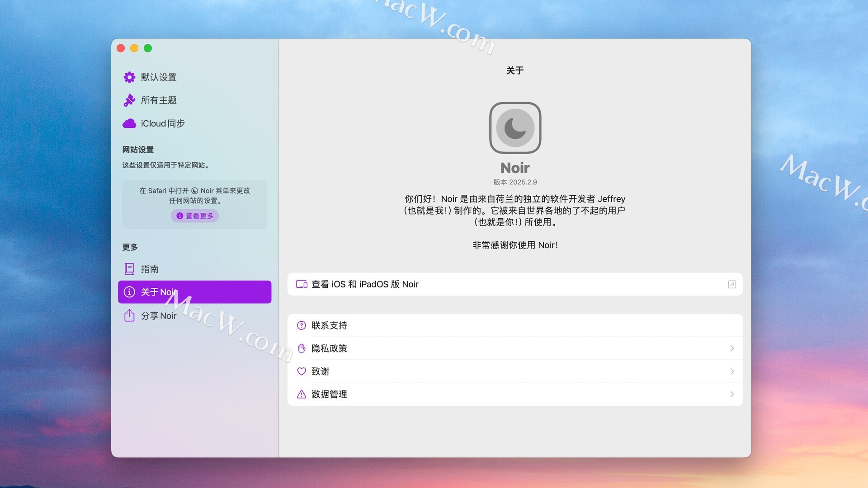Click the gear icon for Default Settings
Screen dimensions: 868x488
point(129,77)
